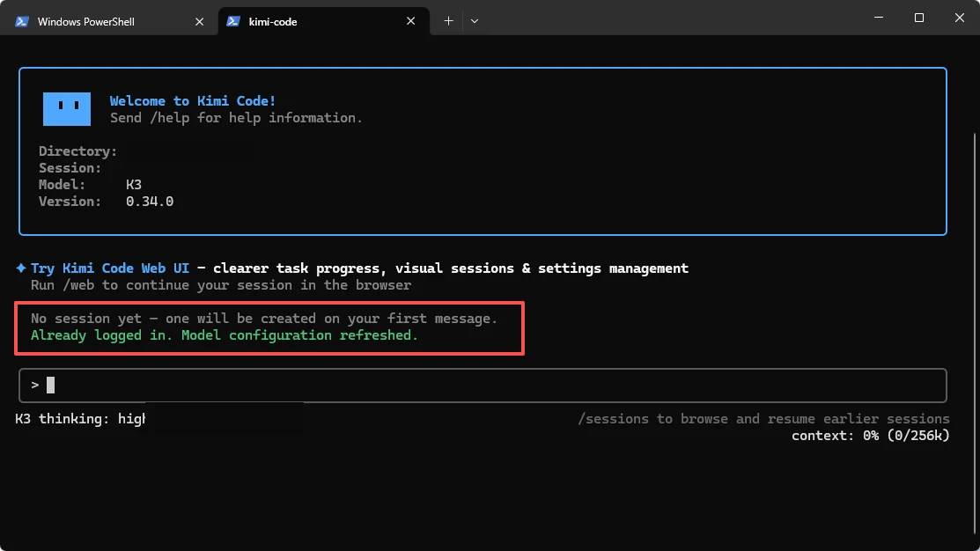Screen dimensions: 980x551
Task: Focus the command prompt input box
Action: tap(483, 386)
